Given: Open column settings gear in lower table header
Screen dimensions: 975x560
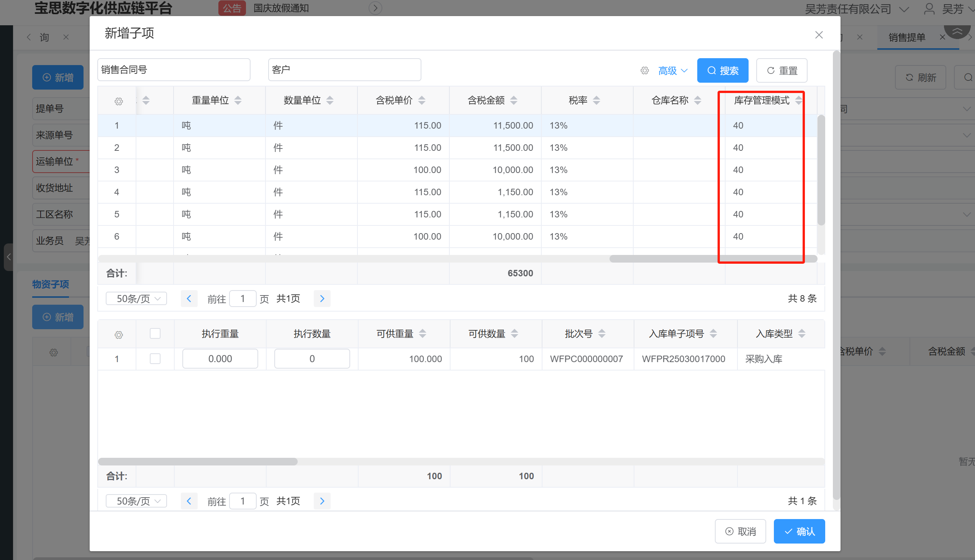Looking at the screenshot, I should pos(118,335).
